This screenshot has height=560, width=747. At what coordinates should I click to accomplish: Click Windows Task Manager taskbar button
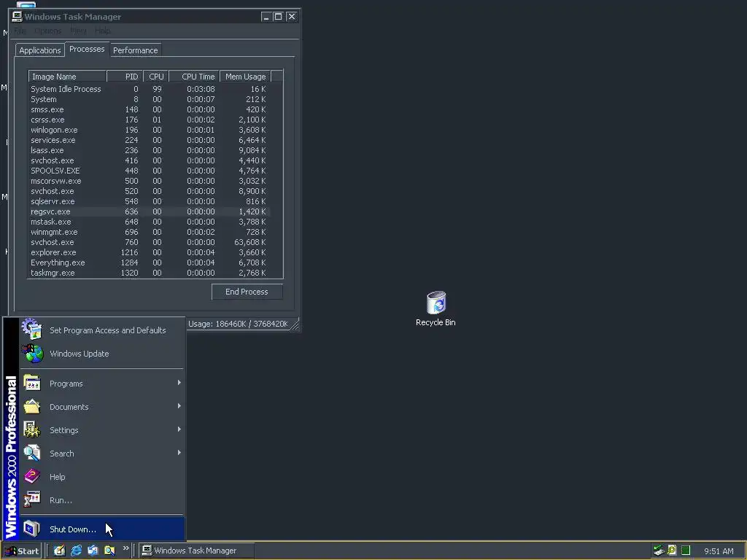[196, 551]
